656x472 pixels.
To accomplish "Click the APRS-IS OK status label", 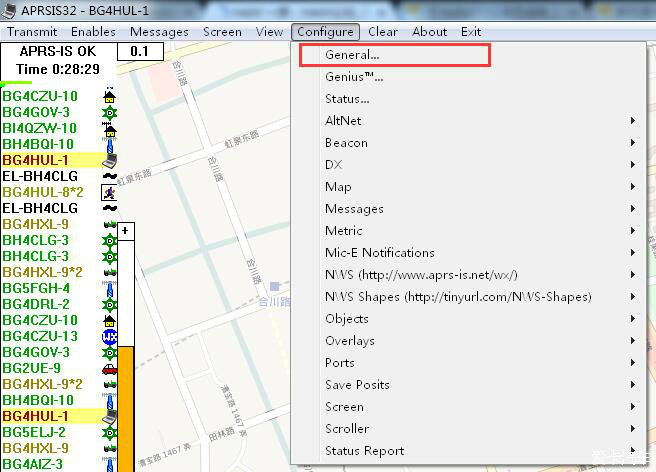I will tap(59, 51).
